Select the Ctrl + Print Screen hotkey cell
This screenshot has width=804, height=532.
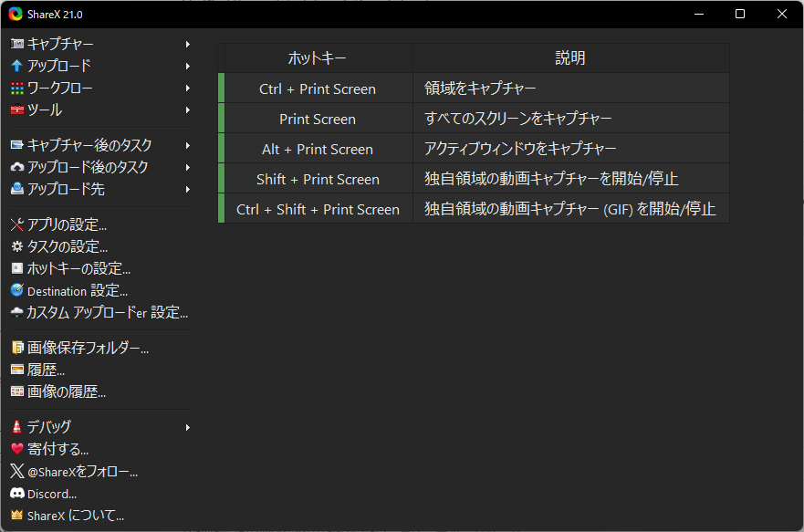[x=318, y=89]
